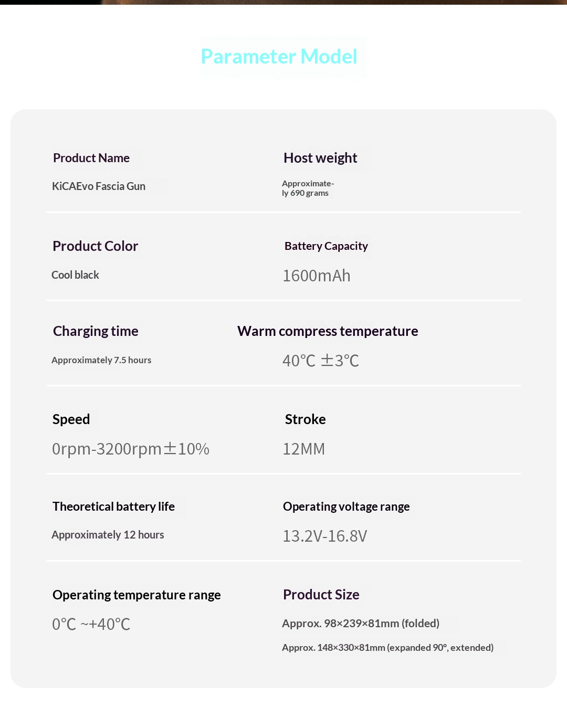Click the 40℃ ±3℃ value
The height and width of the screenshot is (728, 567).
320,361
